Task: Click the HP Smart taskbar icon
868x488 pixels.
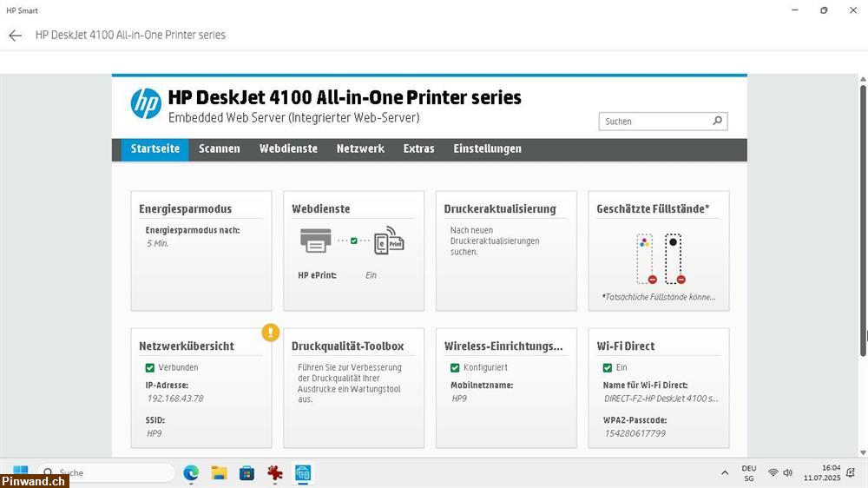Action: (x=303, y=473)
